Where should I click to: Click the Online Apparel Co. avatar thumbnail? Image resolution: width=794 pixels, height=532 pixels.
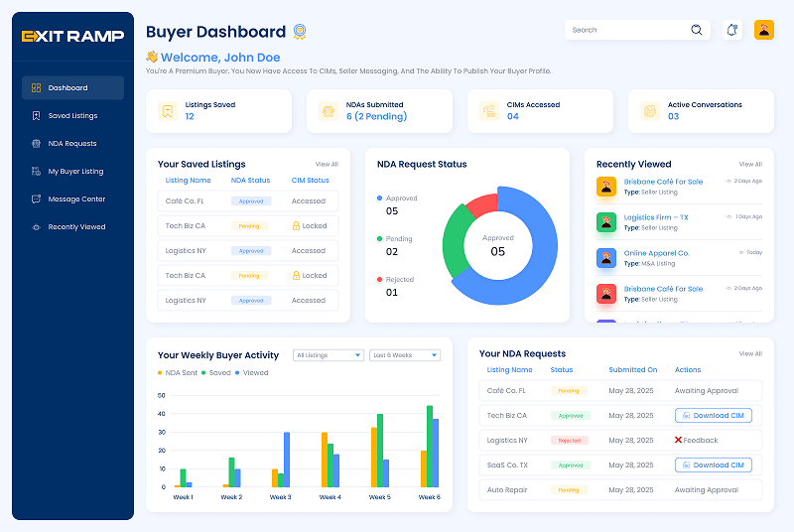click(x=605, y=258)
